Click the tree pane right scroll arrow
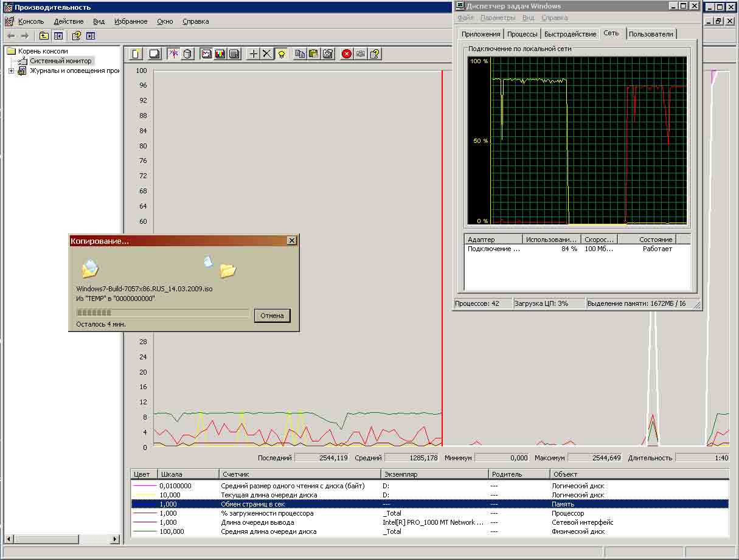The image size is (739, 560). coord(114,539)
